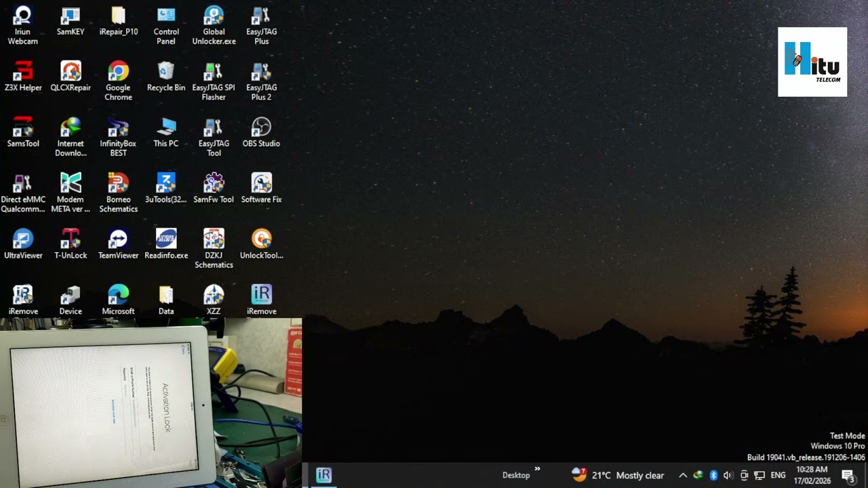Open the Meet Now camera tray icon
This screenshot has width=868, height=488.
744,475
